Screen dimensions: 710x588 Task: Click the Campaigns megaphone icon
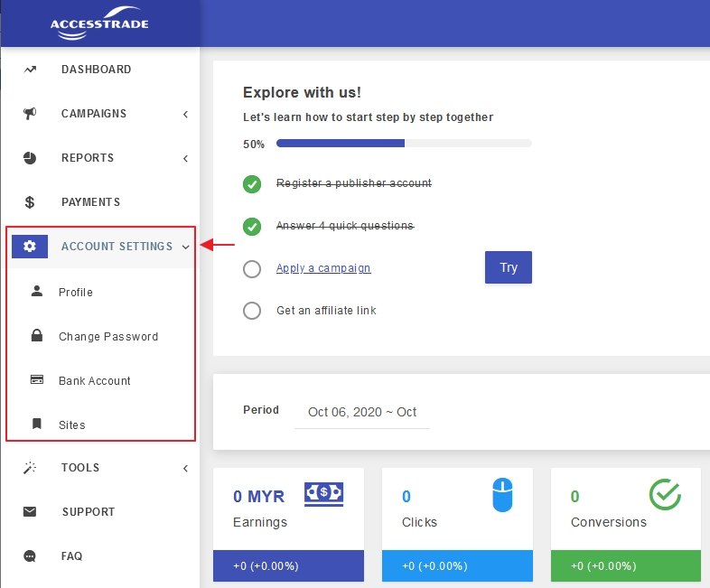[30, 113]
